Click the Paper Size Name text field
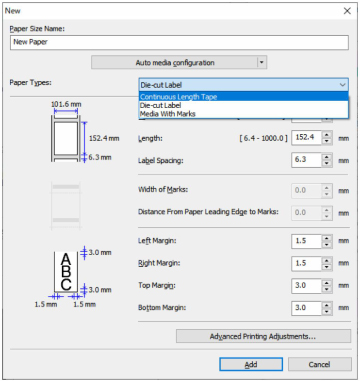The image size is (360, 381). 179,42
